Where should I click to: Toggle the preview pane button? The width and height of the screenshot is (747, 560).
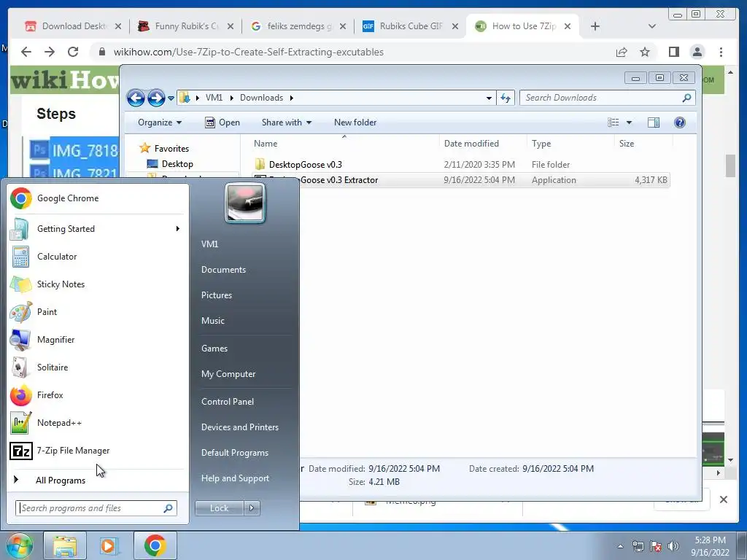pyautogui.click(x=654, y=122)
